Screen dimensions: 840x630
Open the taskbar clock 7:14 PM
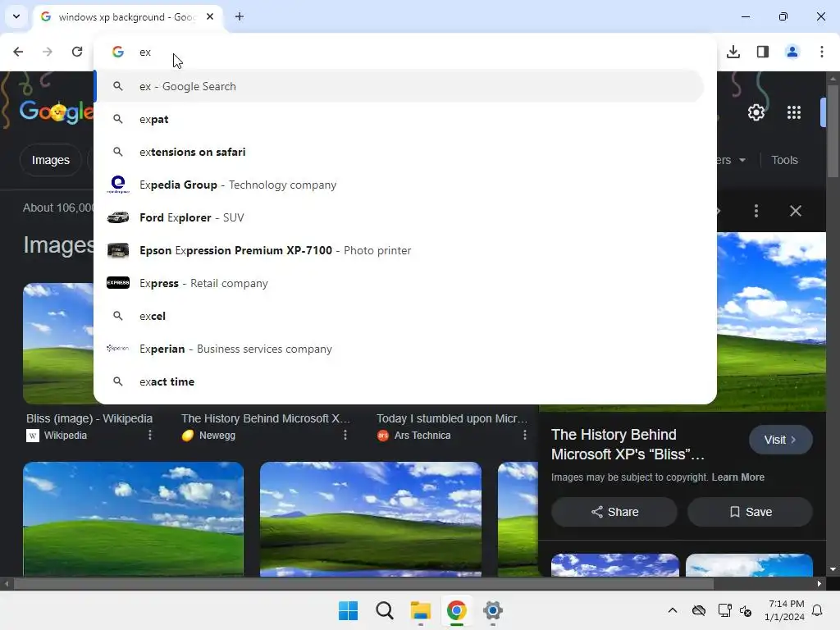[x=784, y=610]
